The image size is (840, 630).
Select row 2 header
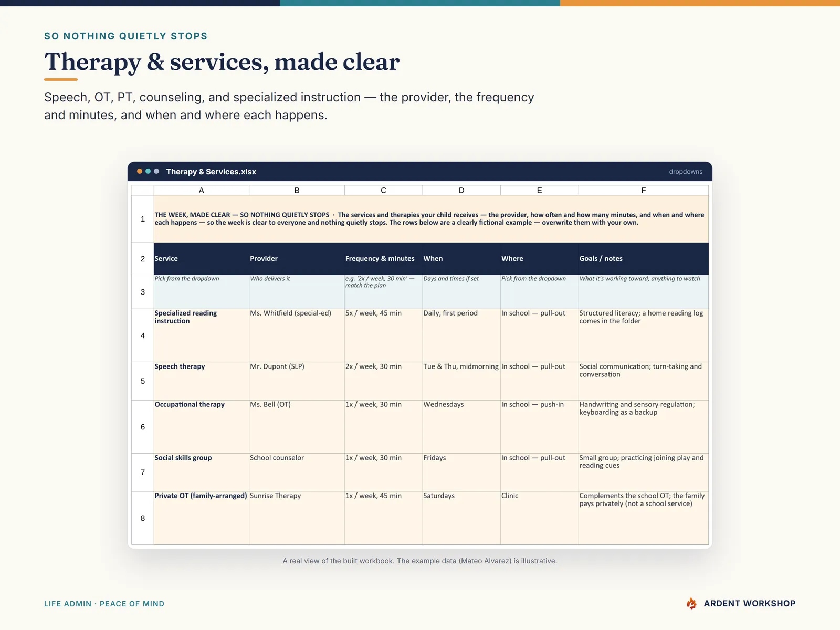143,259
